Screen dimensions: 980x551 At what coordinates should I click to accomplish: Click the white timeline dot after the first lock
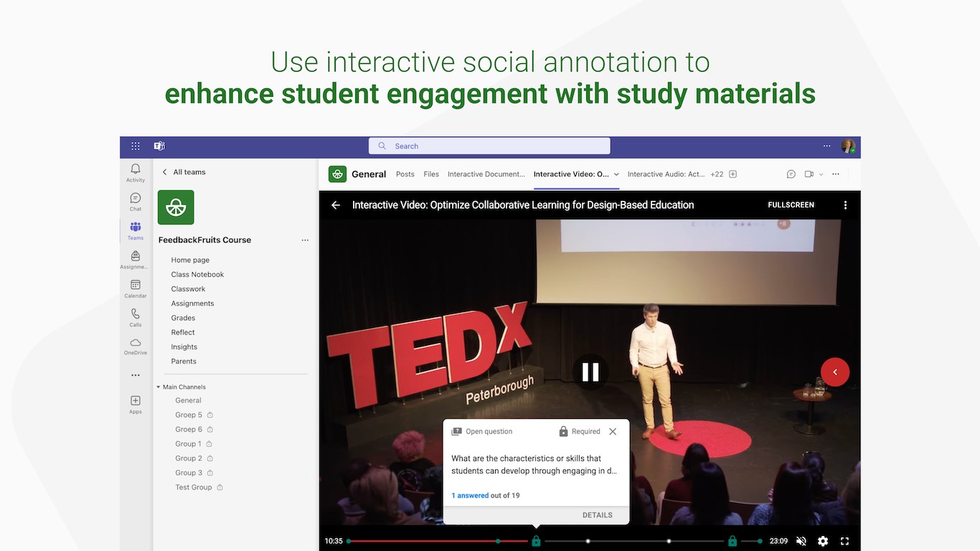coord(588,541)
